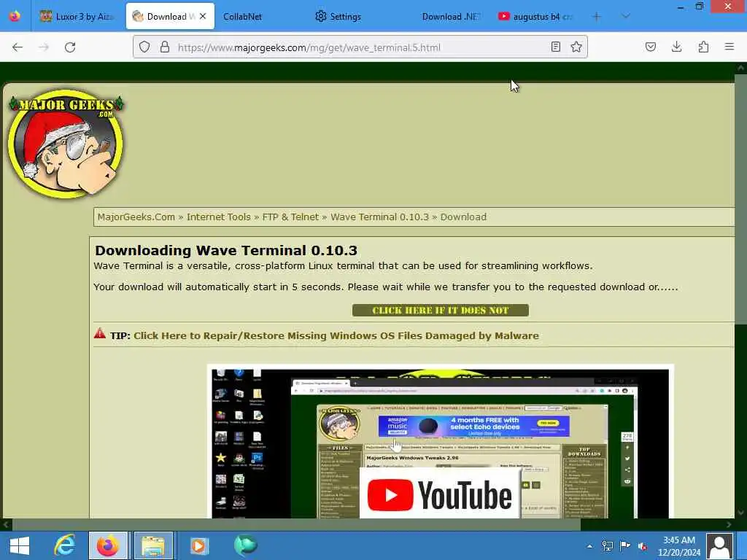Open the extensions puzzle icon
The width and height of the screenshot is (747, 560).
(703, 47)
